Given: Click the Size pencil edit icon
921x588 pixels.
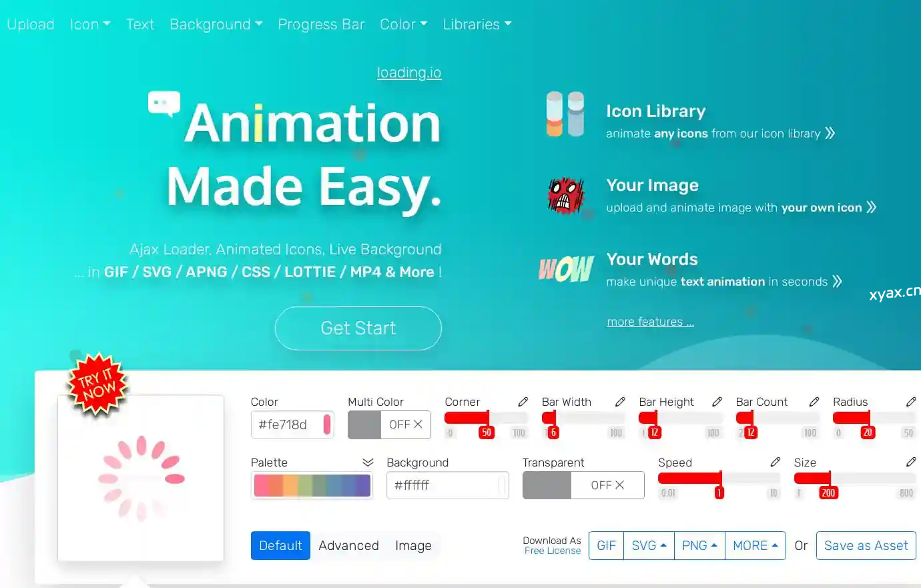Looking at the screenshot, I should click(911, 462).
